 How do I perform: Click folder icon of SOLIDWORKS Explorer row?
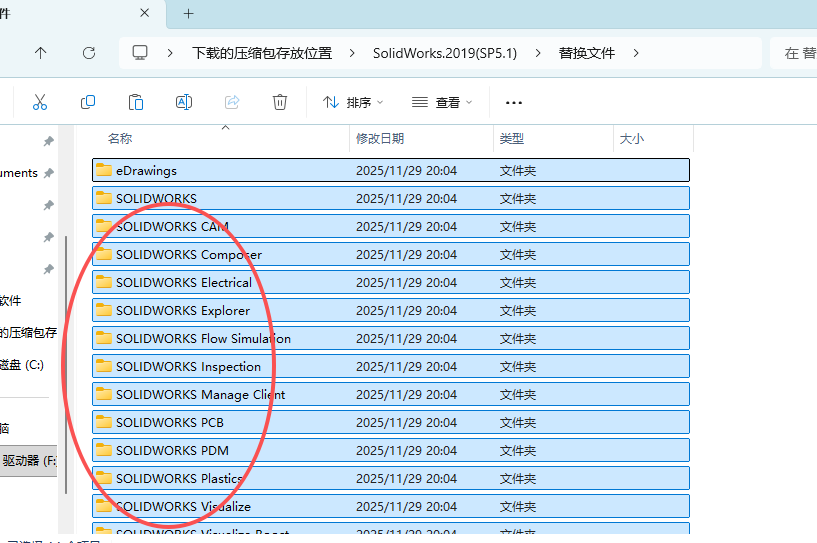pyautogui.click(x=104, y=310)
